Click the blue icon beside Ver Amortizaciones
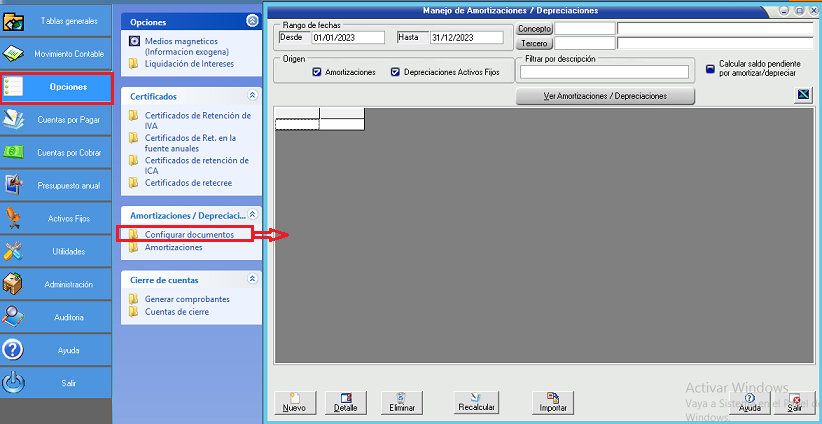The image size is (822, 424). [x=802, y=96]
